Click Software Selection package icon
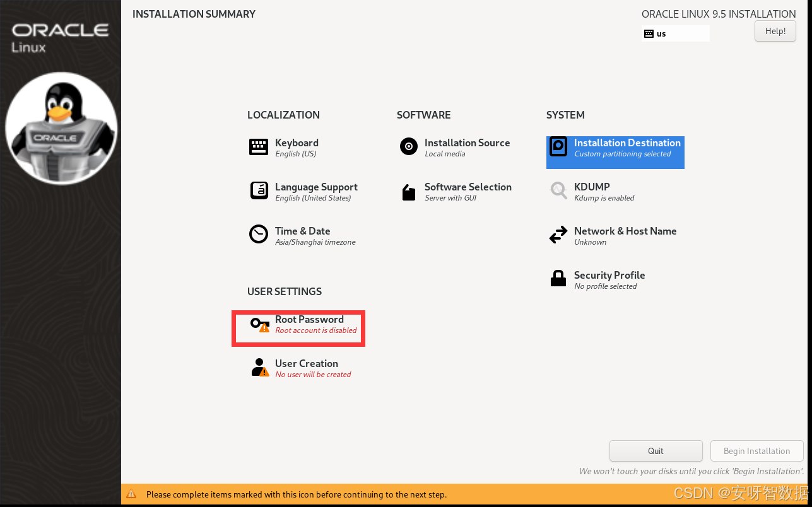Viewport: 812px width, 507px height. pyautogui.click(x=409, y=192)
